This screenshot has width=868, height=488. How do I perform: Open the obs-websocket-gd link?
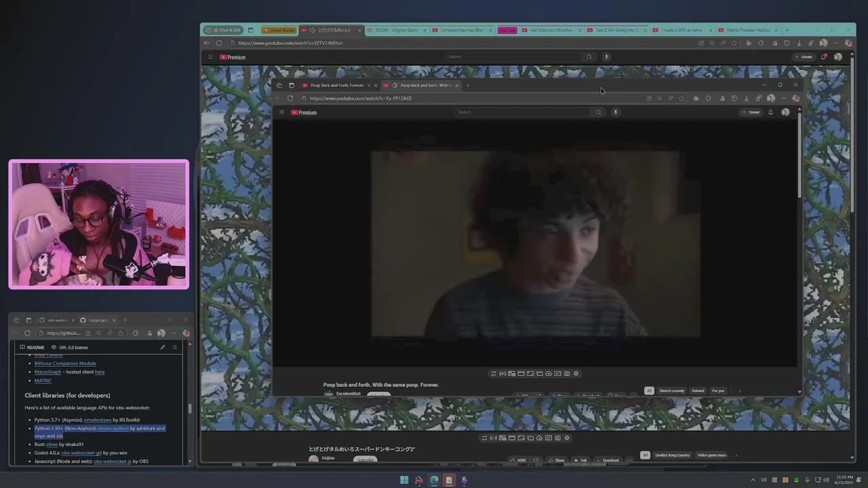(81, 453)
